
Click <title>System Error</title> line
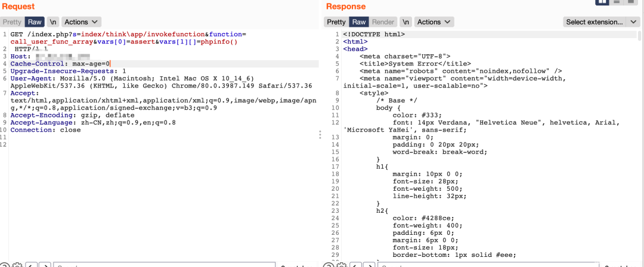pyautogui.click(x=415, y=64)
